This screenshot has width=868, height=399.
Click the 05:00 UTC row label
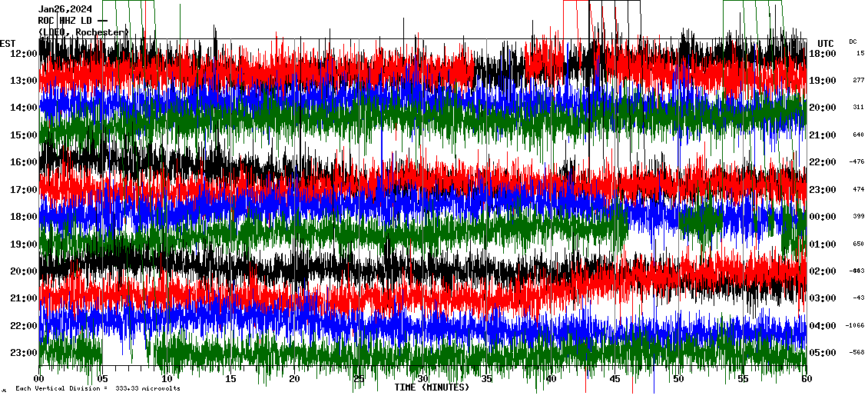[x=823, y=353]
